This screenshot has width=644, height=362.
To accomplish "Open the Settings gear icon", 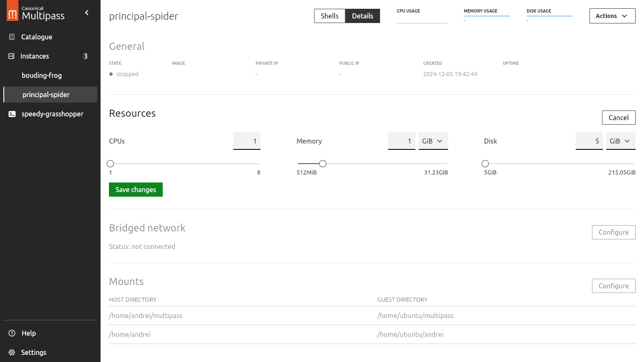I will (12, 352).
